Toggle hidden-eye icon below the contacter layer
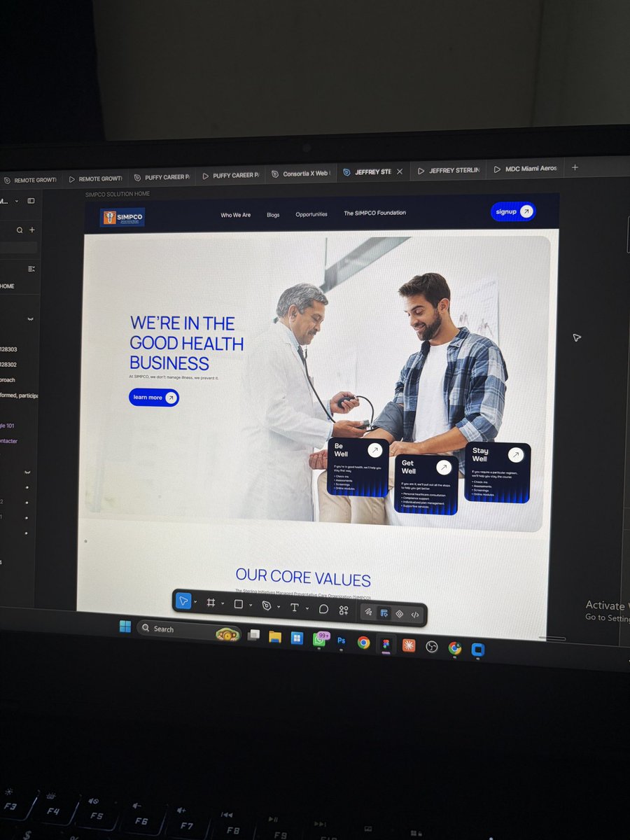 click(x=29, y=472)
